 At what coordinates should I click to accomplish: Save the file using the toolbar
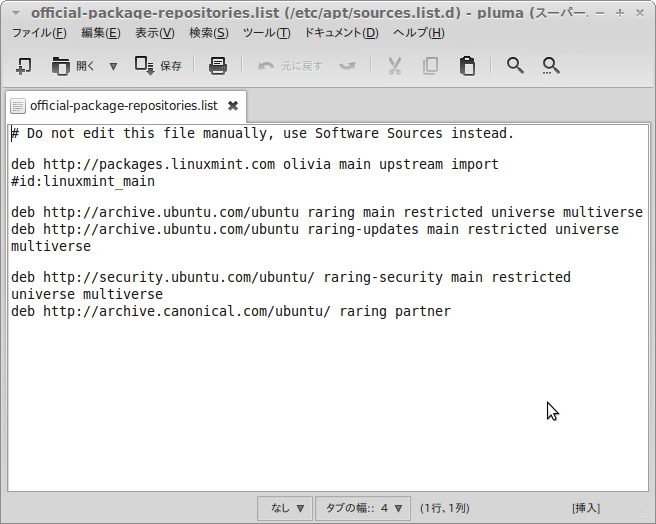[x=159, y=66]
